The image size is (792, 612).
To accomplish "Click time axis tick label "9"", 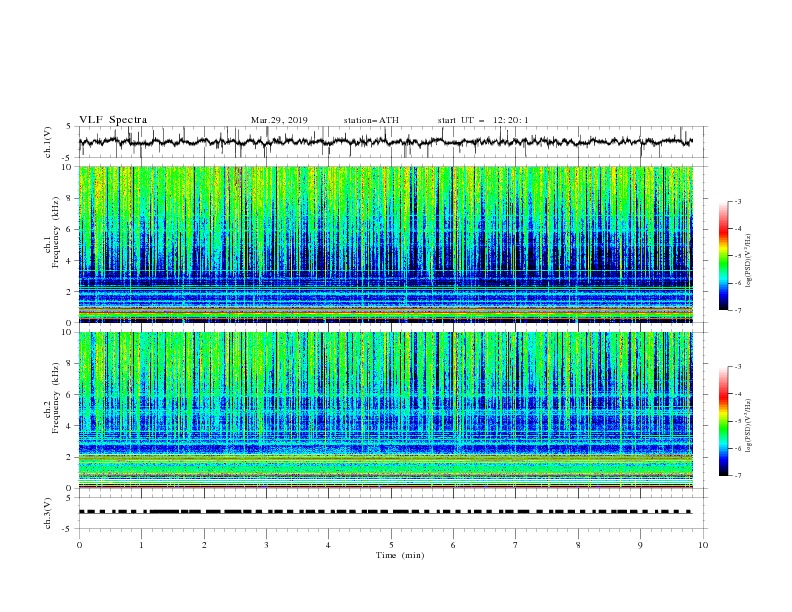I will tap(640, 545).
